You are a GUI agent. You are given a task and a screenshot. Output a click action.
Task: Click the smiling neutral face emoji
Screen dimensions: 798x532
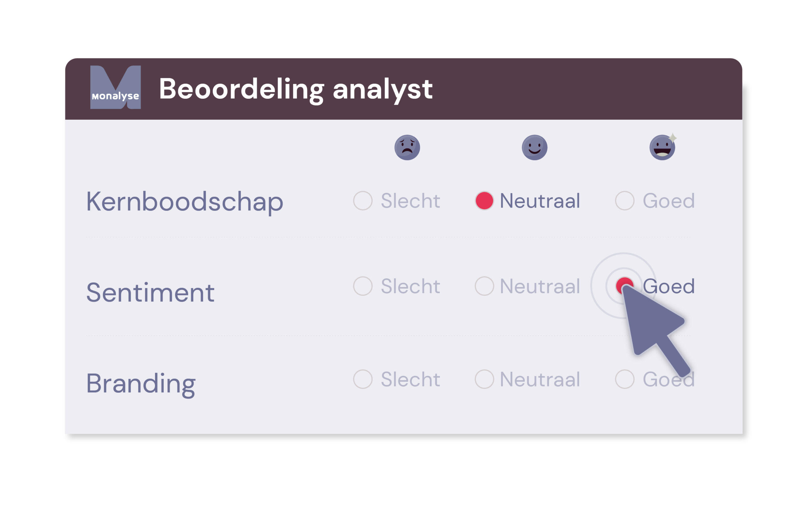coord(534,148)
